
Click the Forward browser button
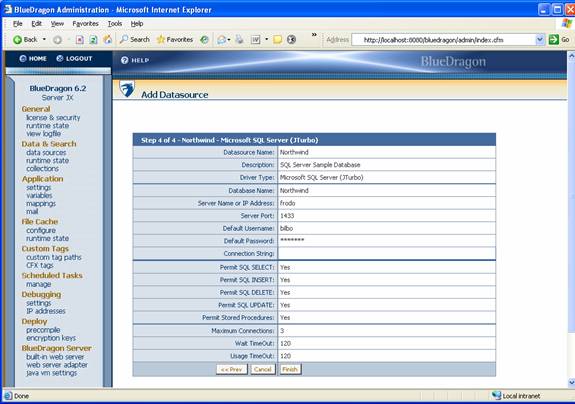pos(57,40)
